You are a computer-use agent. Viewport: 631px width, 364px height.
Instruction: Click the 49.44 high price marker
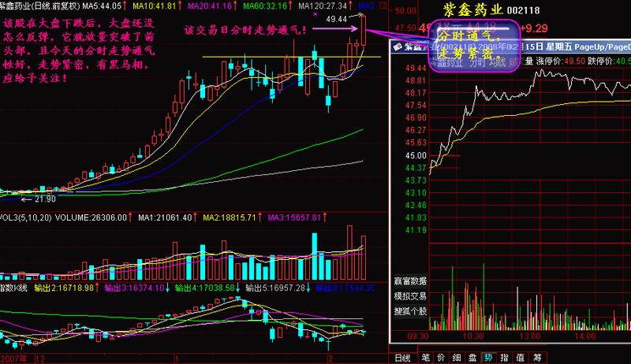pyautogui.click(x=336, y=18)
